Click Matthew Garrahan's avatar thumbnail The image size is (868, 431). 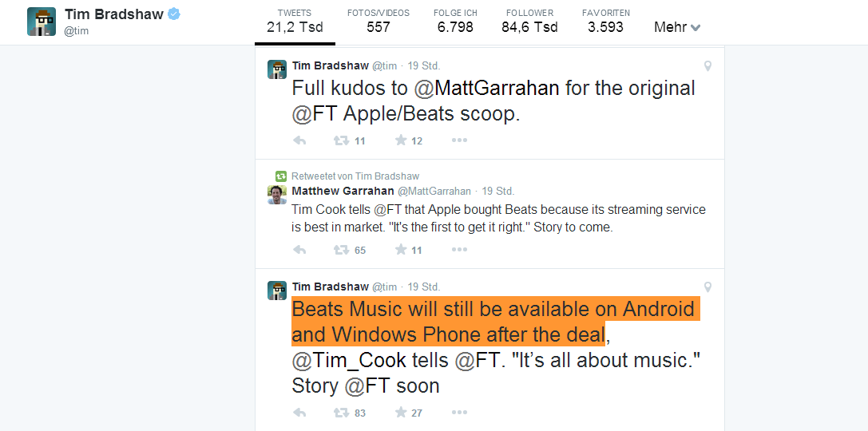coord(276,195)
